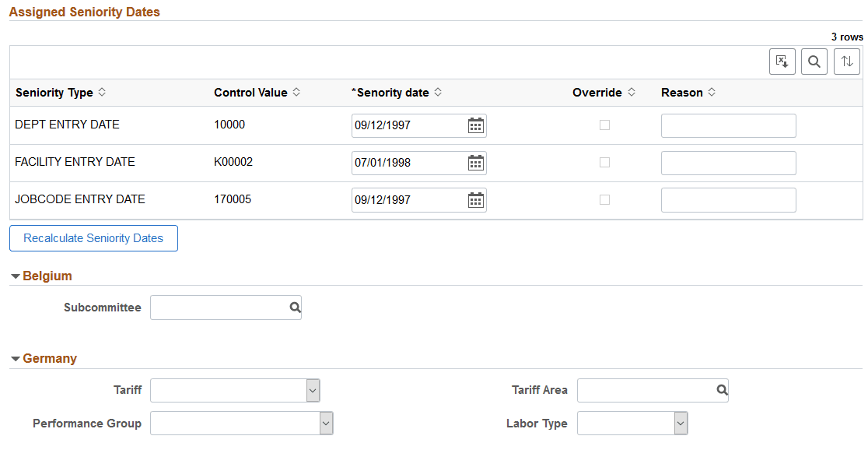This screenshot has height=450, width=868.
Task: Open the calendar for JOBCODE ENTRY DATE
Action: pyautogui.click(x=475, y=200)
